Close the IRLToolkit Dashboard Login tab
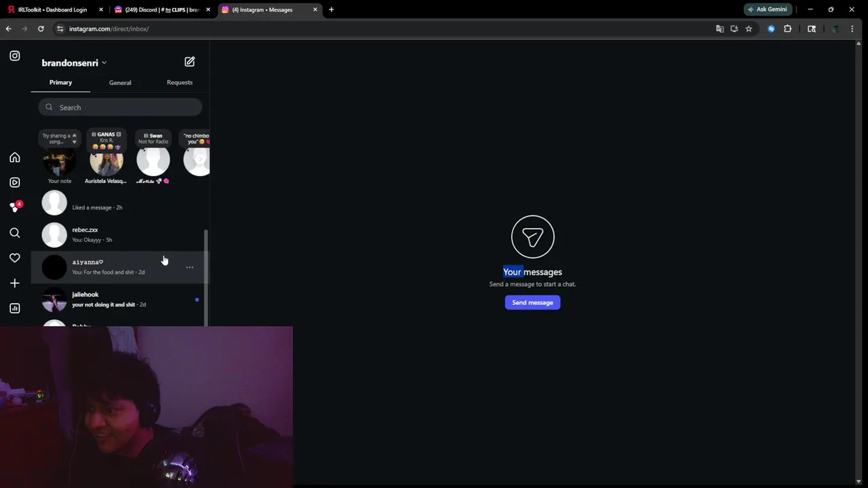Image resolution: width=868 pixels, height=488 pixels. pos(101,9)
